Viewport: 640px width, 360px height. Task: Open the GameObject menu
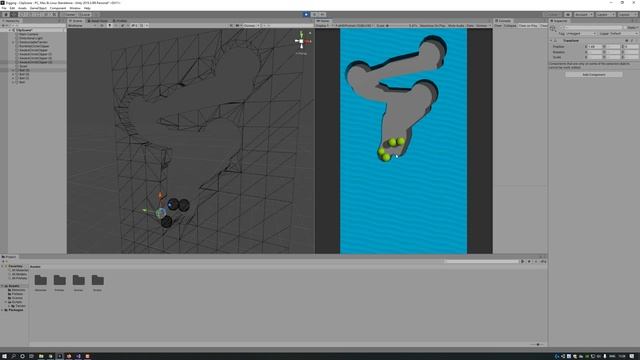tap(38, 8)
